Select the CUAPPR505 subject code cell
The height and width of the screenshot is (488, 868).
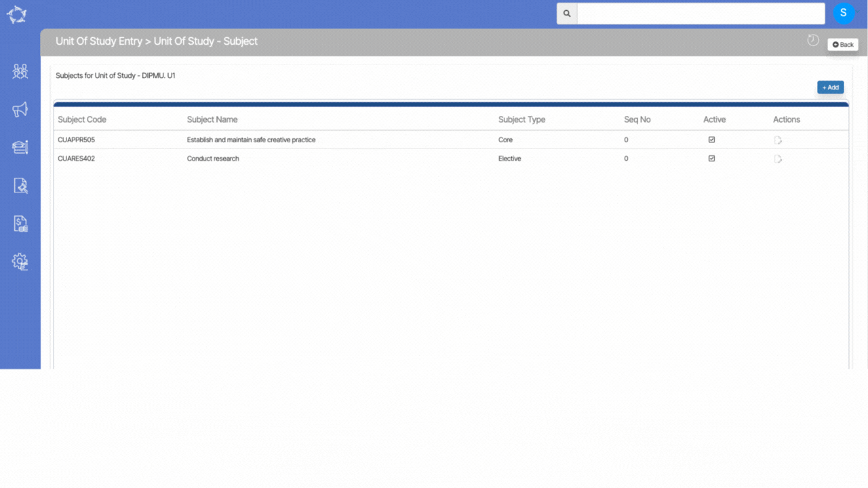point(77,140)
